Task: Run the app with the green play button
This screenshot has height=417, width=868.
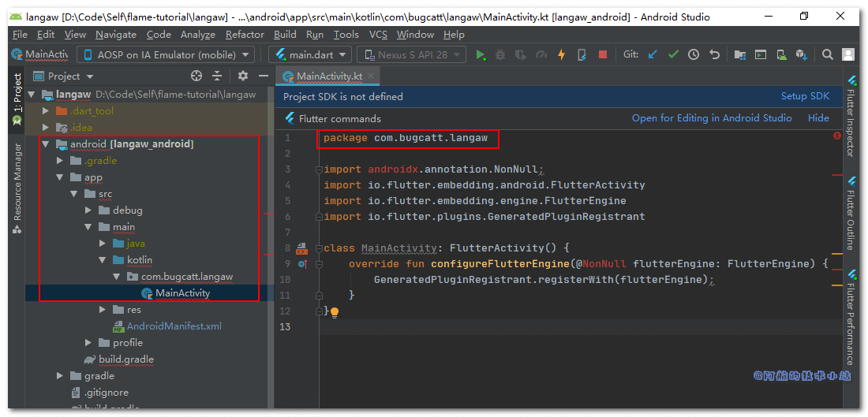Action: (x=481, y=54)
